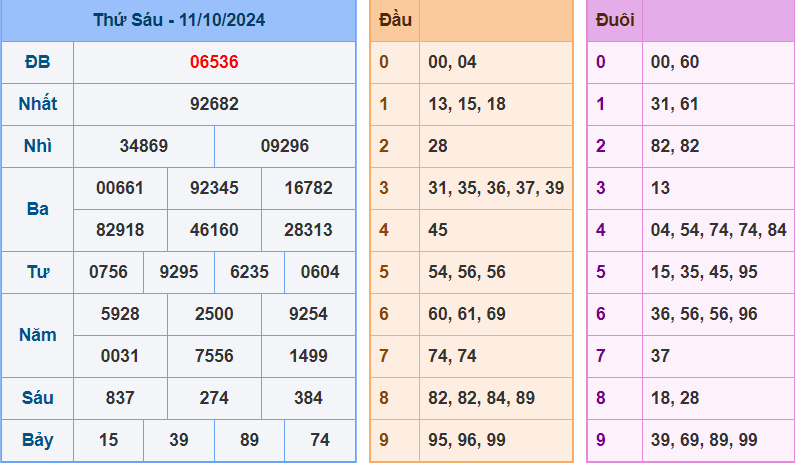Select the Tư prize number 6235
795x463 pixels.
point(249,272)
